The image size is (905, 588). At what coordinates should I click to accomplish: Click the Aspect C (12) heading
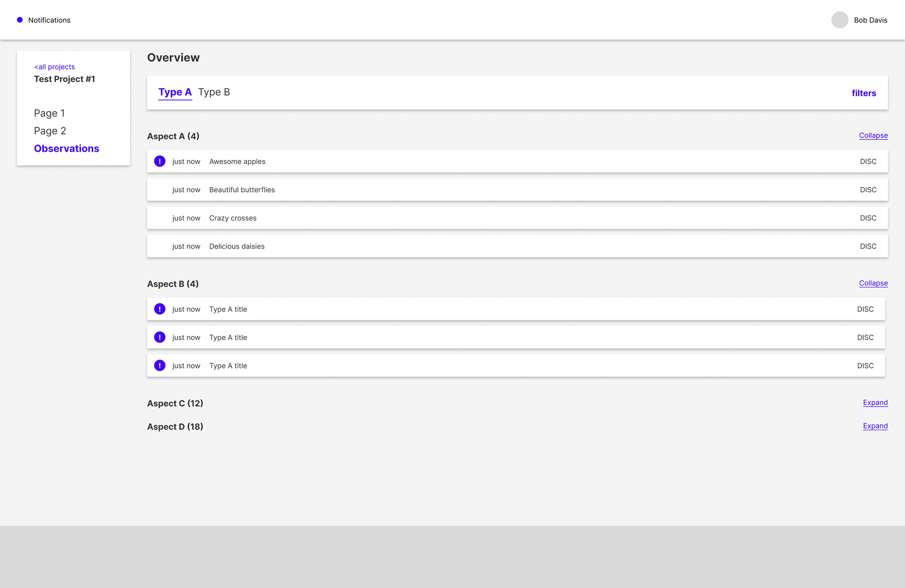(x=175, y=403)
